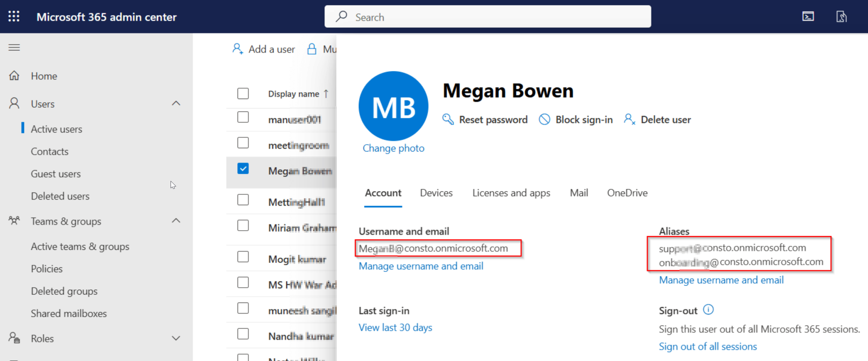Collapse the Teams & groups chevron
The image size is (868, 361).
(x=176, y=221)
